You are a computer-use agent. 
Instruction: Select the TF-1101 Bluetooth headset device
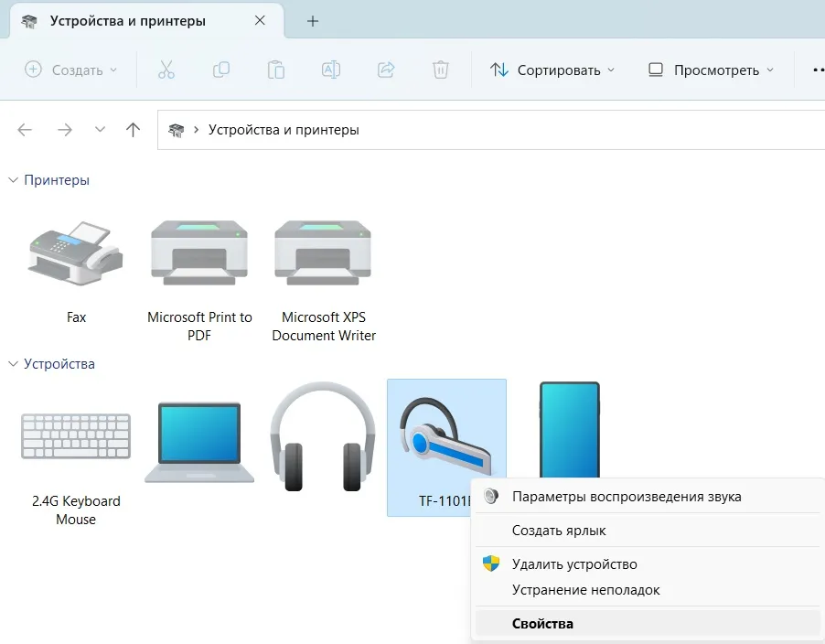tap(446, 447)
